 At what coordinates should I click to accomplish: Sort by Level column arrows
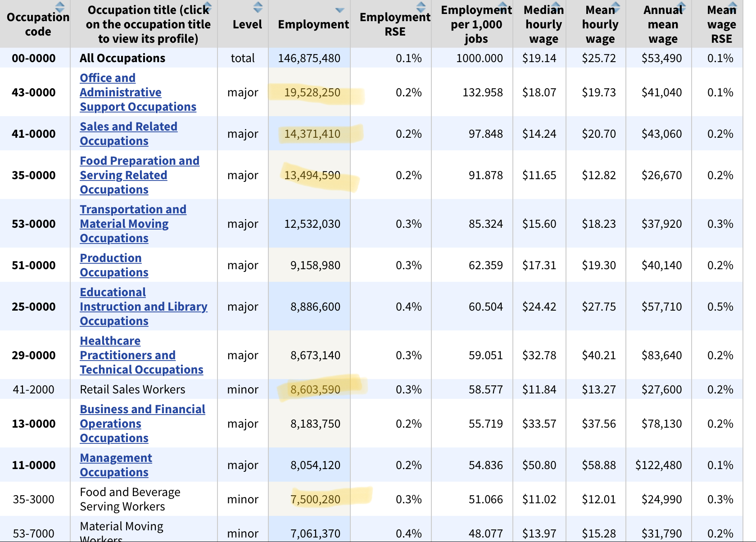pos(258,7)
